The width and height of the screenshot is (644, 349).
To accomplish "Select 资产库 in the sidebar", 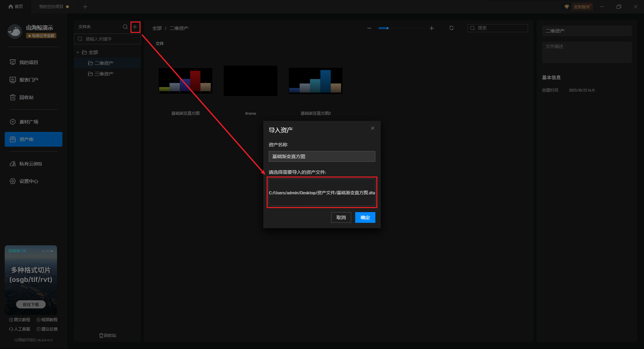I will (x=34, y=139).
